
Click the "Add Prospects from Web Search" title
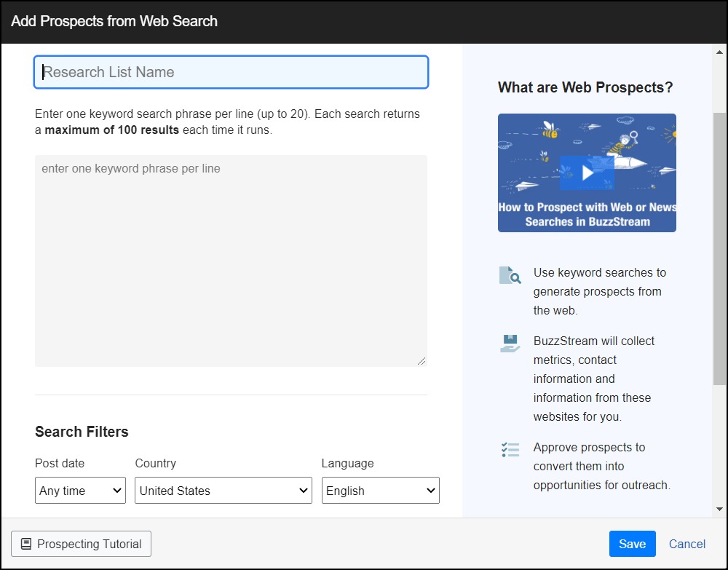pos(114,21)
